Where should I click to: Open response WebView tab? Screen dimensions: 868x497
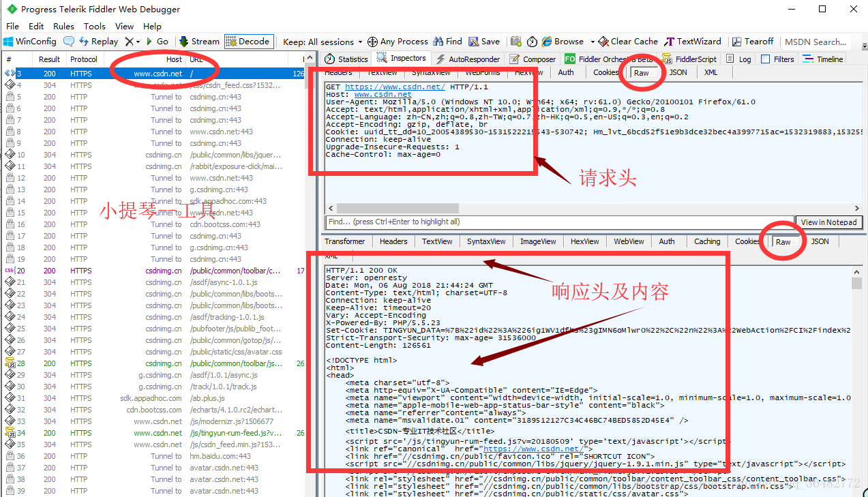coord(629,241)
